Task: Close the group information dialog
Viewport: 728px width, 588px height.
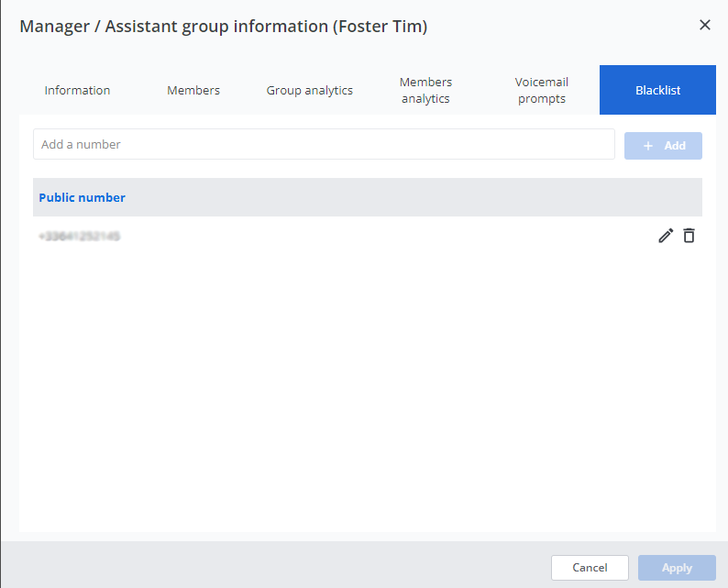Action: click(704, 25)
